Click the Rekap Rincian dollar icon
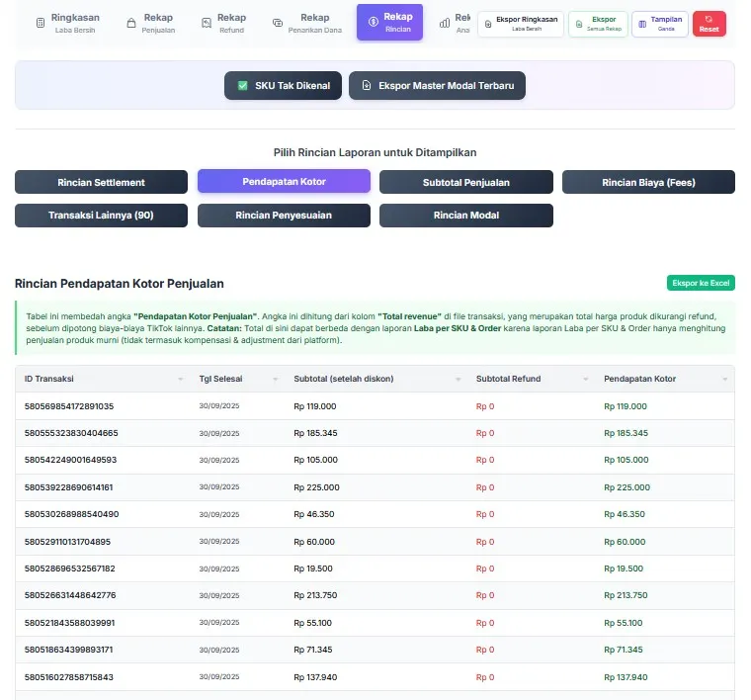This screenshot has height=700, width=751. (x=372, y=22)
